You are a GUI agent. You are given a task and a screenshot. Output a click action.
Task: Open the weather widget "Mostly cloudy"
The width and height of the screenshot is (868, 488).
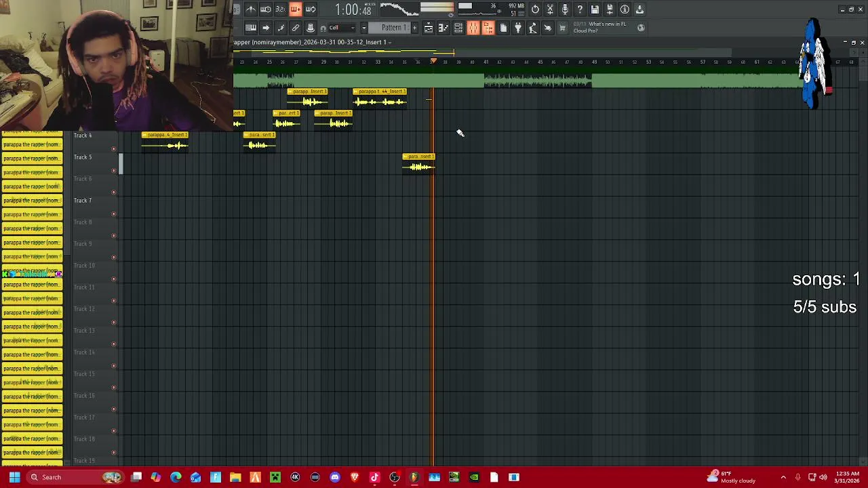click(x=730, y=477)
